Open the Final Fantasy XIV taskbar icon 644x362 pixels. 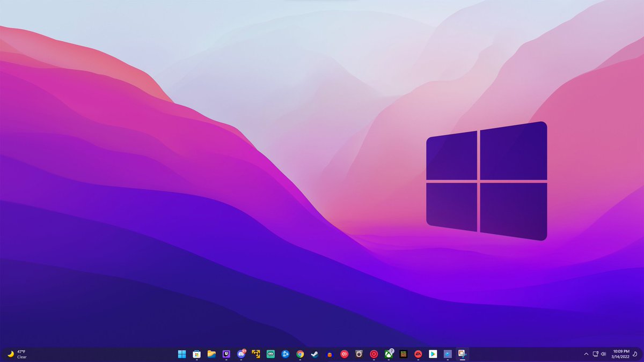point(359,354)
